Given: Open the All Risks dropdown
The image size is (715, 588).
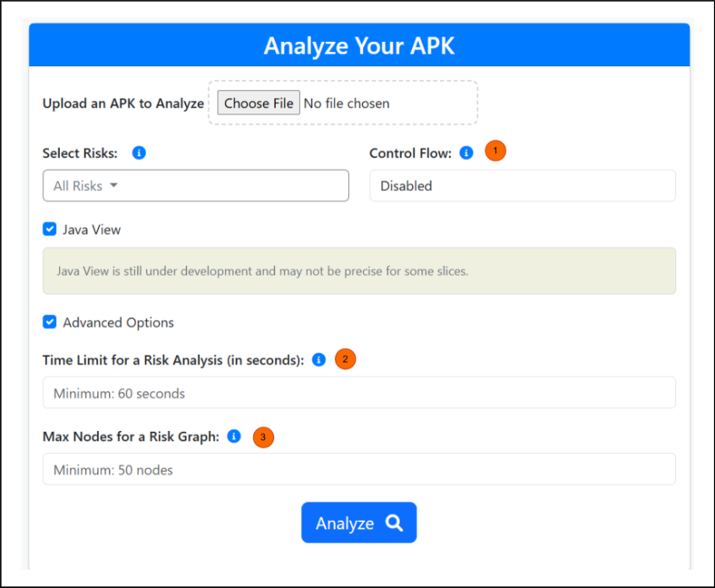Looking at the screenshot, I should click(195, 185).
